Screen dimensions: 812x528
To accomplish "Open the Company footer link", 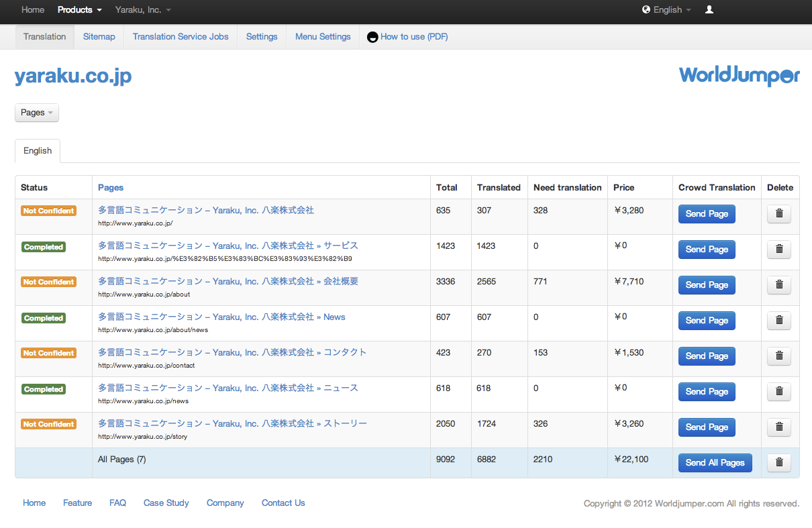I will tap(225, 503).
